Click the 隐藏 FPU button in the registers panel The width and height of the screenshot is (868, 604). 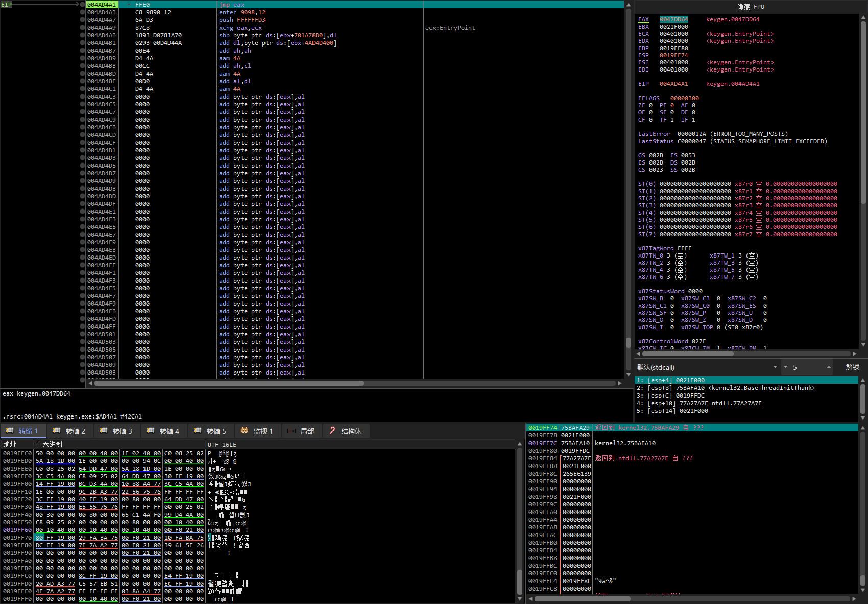pyautogui.click(x=751, y=7)
